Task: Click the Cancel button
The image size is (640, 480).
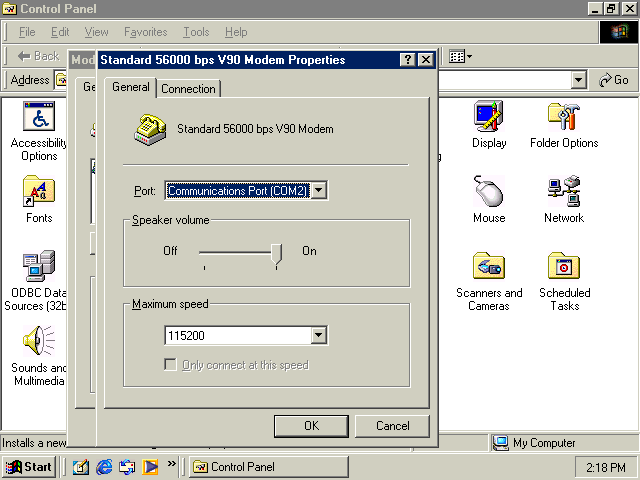Action: 392,426
